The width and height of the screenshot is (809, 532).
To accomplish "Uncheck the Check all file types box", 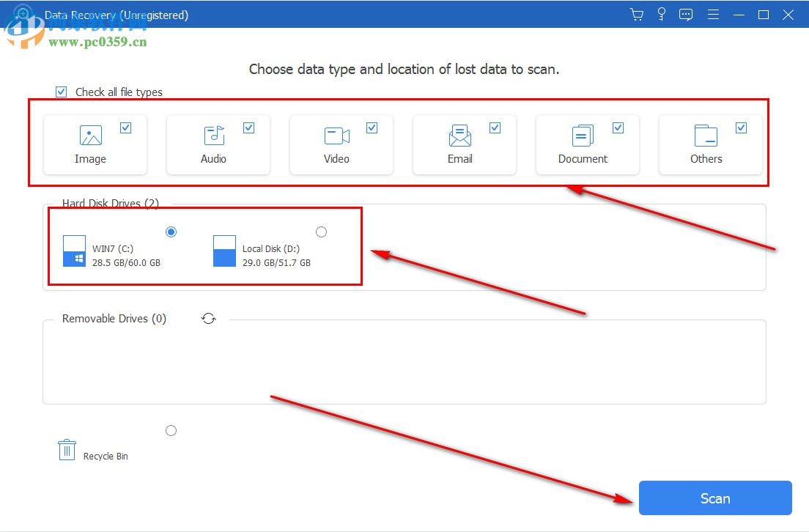I will (62, 92).
